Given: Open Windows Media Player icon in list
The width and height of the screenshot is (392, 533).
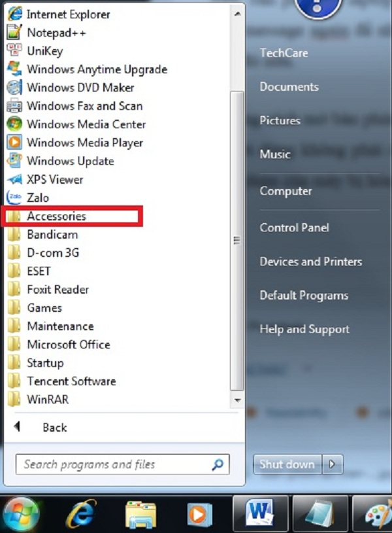Looking at the screenshot, I should (14, 142).
